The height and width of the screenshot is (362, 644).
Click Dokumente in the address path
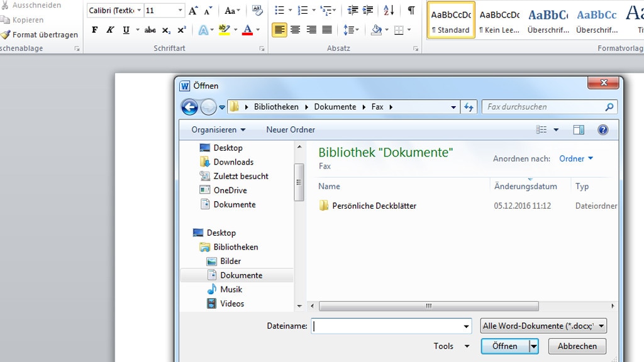pyautogui.click(x=335, y=107)
